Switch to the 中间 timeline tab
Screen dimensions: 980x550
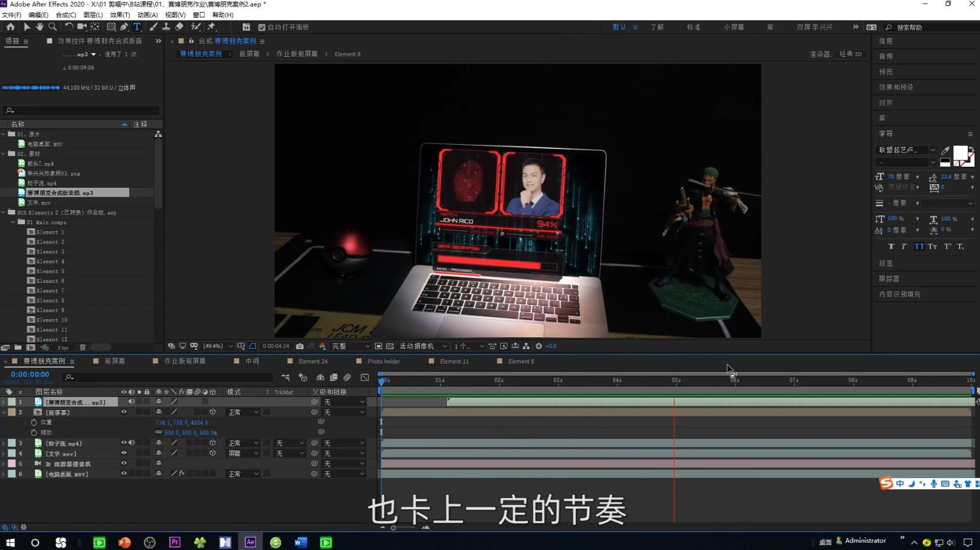click(x=252, y=361)
